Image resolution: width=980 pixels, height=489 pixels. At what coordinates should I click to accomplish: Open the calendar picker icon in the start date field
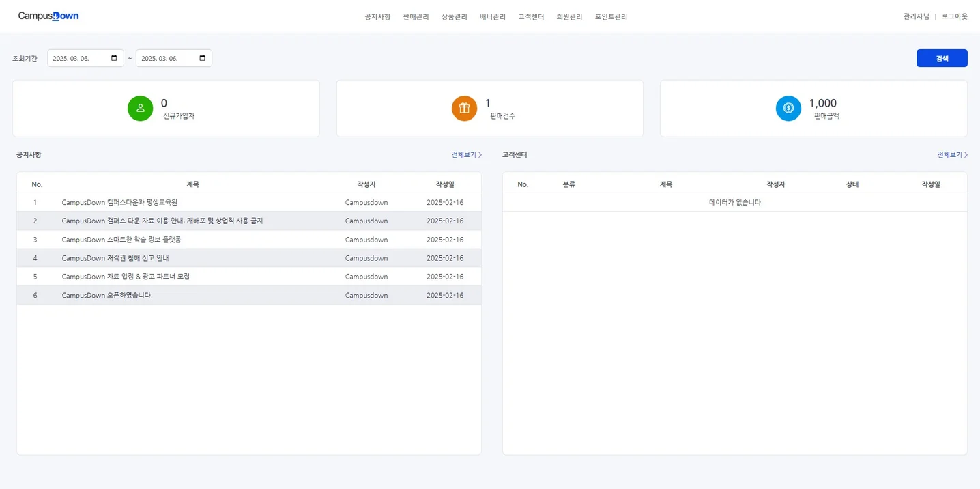coord(114,58)
